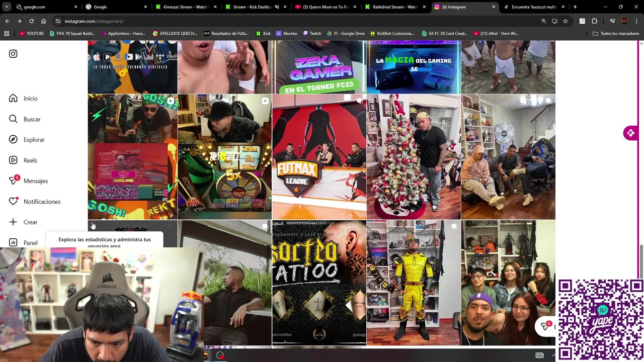
Task: Click the zoom magnifier icon in address bar
Action: 544,21
